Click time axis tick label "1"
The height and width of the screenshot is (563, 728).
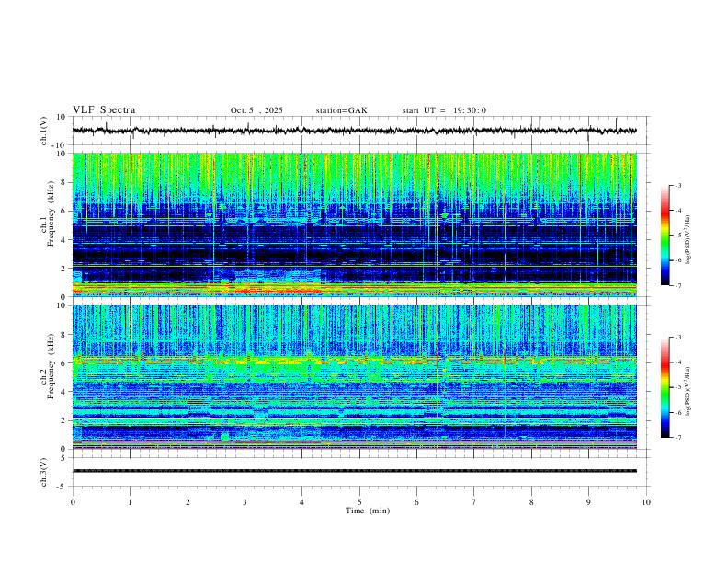130,502
